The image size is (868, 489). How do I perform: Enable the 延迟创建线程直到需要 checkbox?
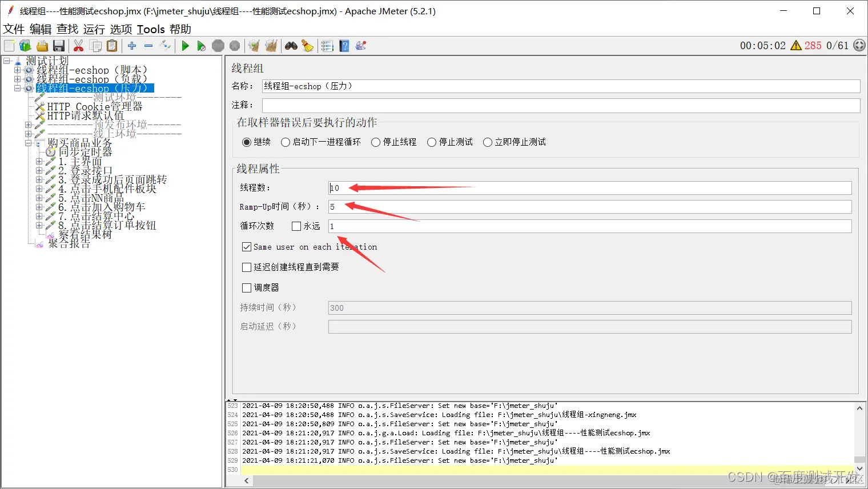pos(247,267)
